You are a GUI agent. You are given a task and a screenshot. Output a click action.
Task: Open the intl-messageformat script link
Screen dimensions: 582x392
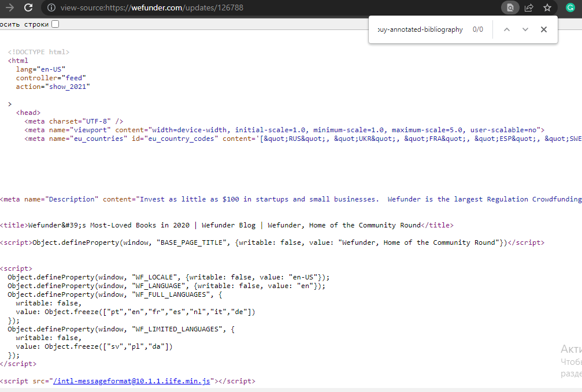coord(132,381)
